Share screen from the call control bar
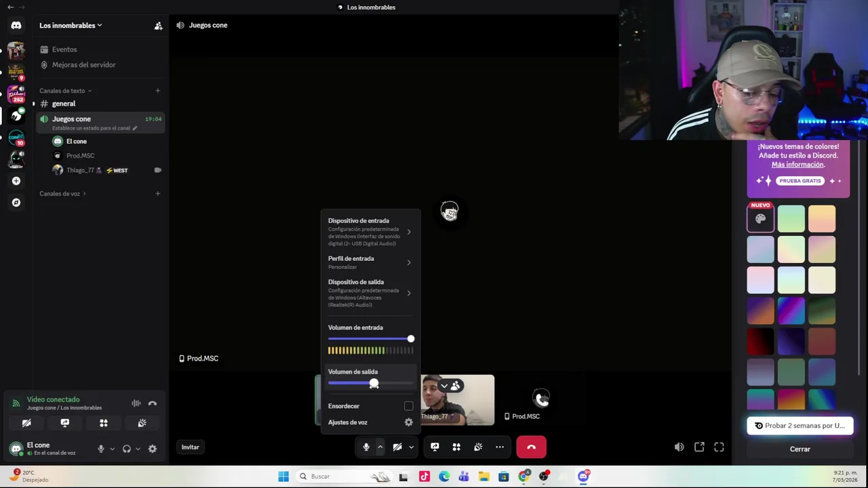 435,447
